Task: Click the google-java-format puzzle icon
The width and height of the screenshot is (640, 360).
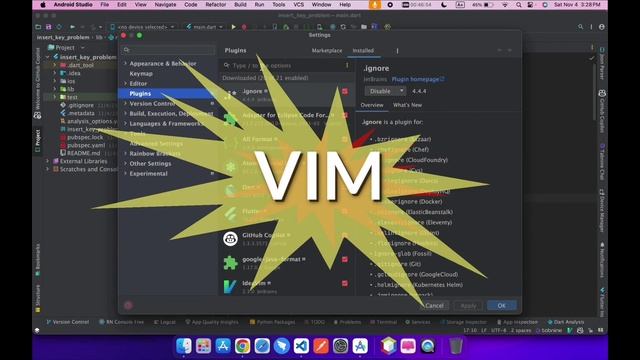Action: tap(230, 263)
